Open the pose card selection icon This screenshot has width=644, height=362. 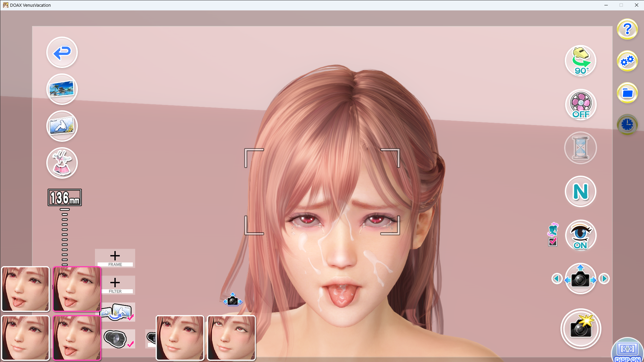62,126
